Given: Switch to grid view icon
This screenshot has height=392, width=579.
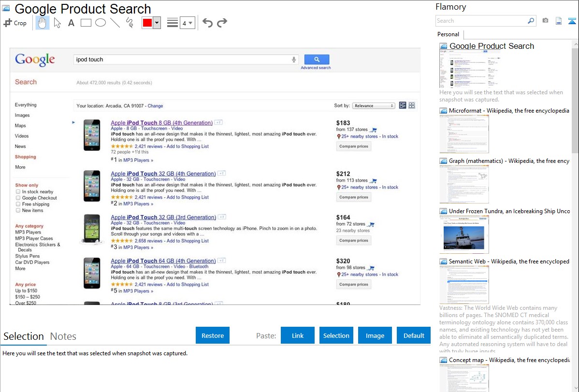Looking at the screenshot, I should 412,105.
